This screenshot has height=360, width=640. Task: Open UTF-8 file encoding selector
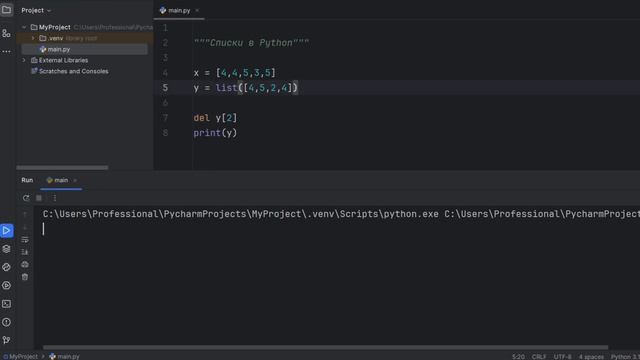[562, 357]
